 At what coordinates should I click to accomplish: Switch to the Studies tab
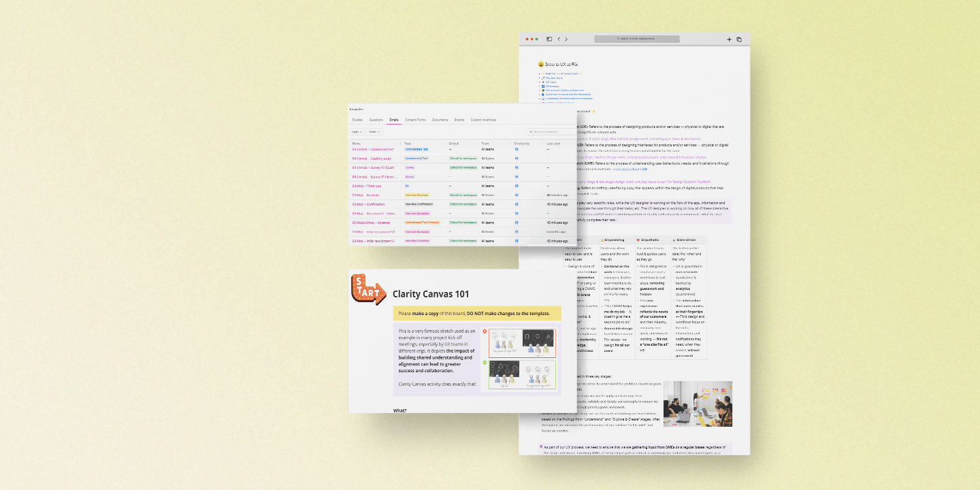coord(357,120)
